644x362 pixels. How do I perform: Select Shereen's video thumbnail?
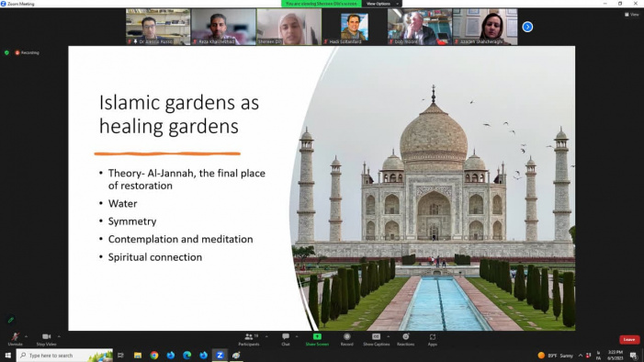click(288, 27)
